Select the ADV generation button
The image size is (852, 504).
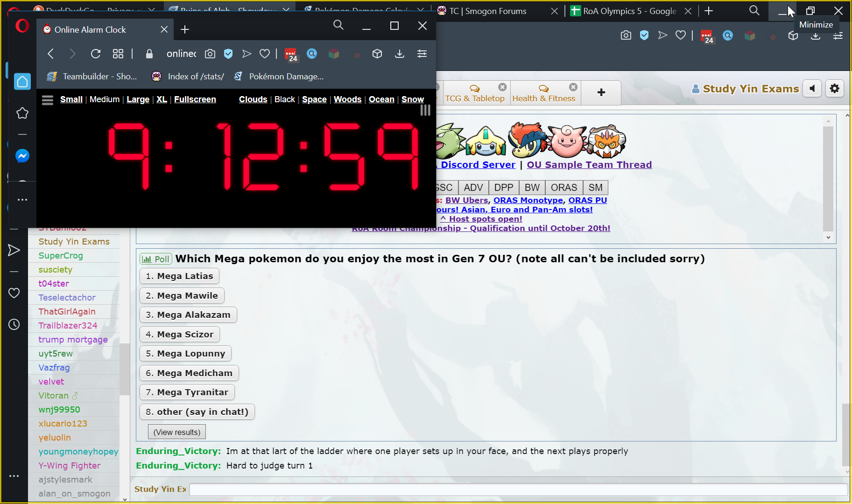coord(473,188)
